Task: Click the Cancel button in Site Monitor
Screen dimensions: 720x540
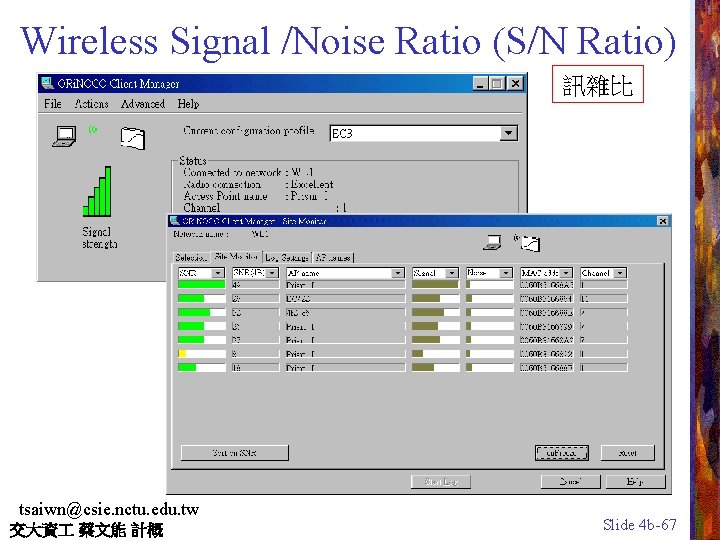Action: (x=570, y=482)
